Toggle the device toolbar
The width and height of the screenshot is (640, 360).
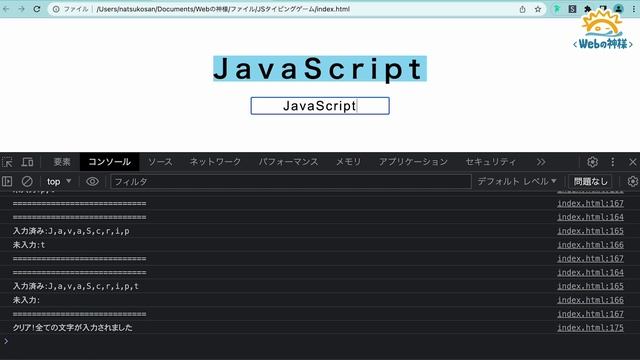(x=27, y=162)
